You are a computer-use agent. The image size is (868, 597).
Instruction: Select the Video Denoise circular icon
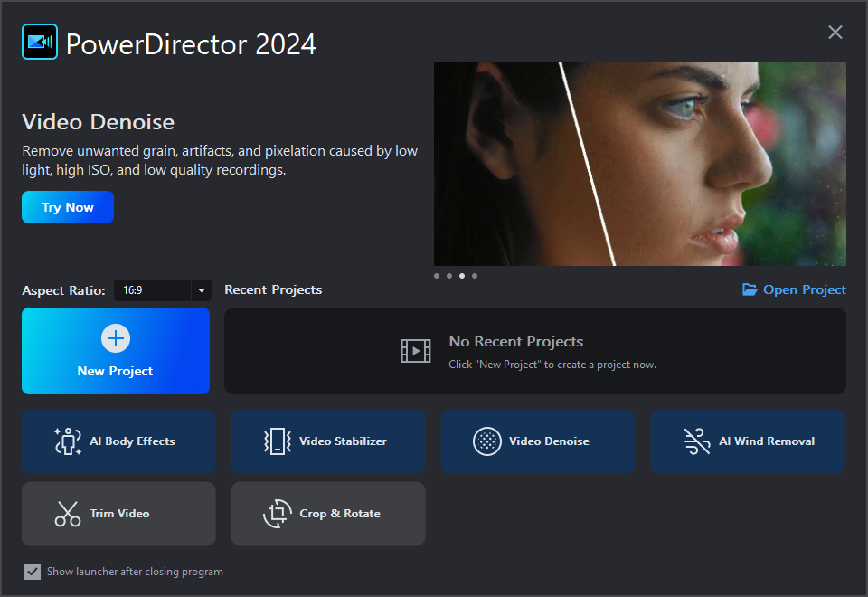[x=487, y=441]
